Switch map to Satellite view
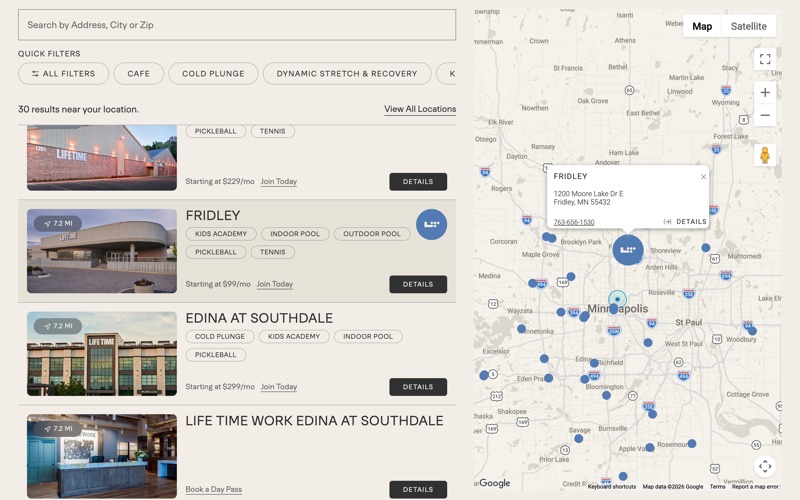 (x=748, y=26)
